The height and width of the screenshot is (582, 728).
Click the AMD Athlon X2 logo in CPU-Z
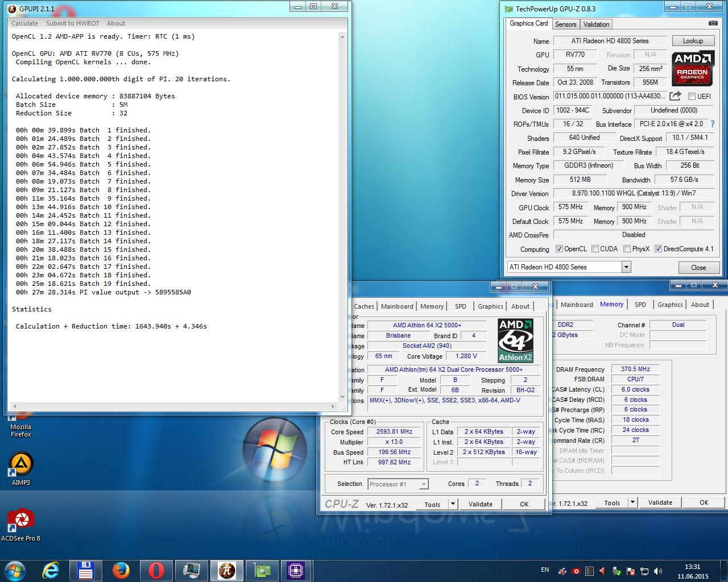click(515, 340)
